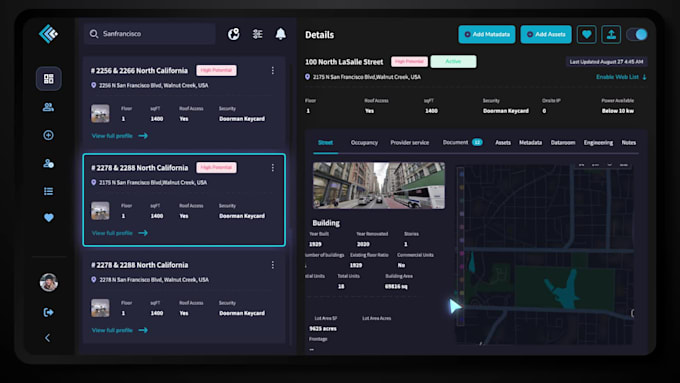This screenshot has height=383, width=680.
Task: Click location pin on 2256 N San Francisco address
Action: point(93,85)
